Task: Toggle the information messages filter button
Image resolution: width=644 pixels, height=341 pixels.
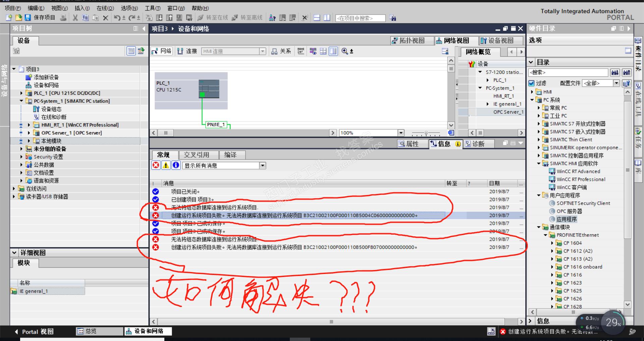Action: [x=176, y=165]
